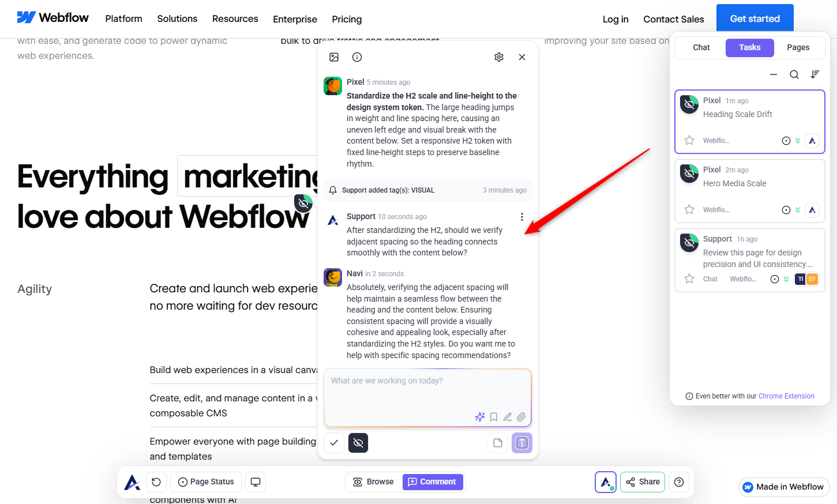Click the bookmark icon in message input

[494, 417]
